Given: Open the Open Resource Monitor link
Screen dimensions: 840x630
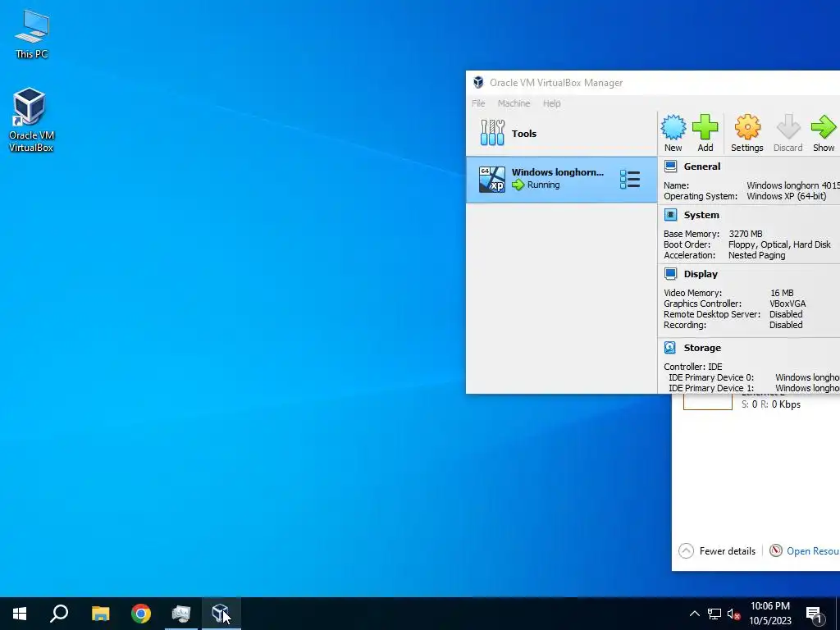Looking at the screenshot, I should 812,550.
